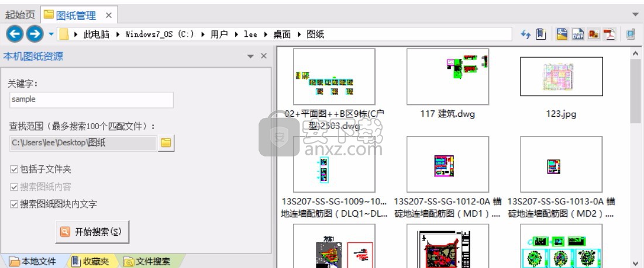This screenshot has width=644, height=268.
Task: Click the file list vertical scrollbar thumb
Action: point(636,90)
